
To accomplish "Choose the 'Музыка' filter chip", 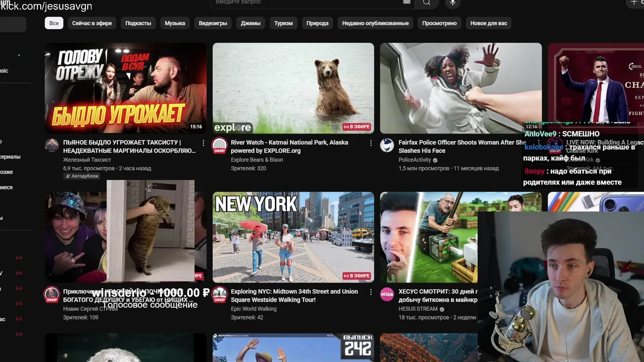I will (175, 23).
